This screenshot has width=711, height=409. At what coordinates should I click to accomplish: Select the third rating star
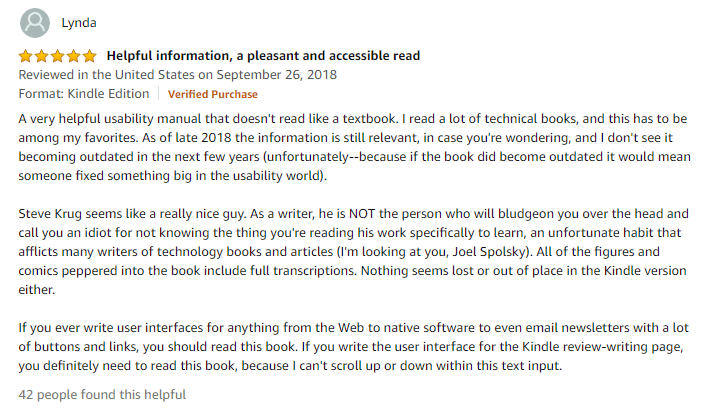pos(57,56)
